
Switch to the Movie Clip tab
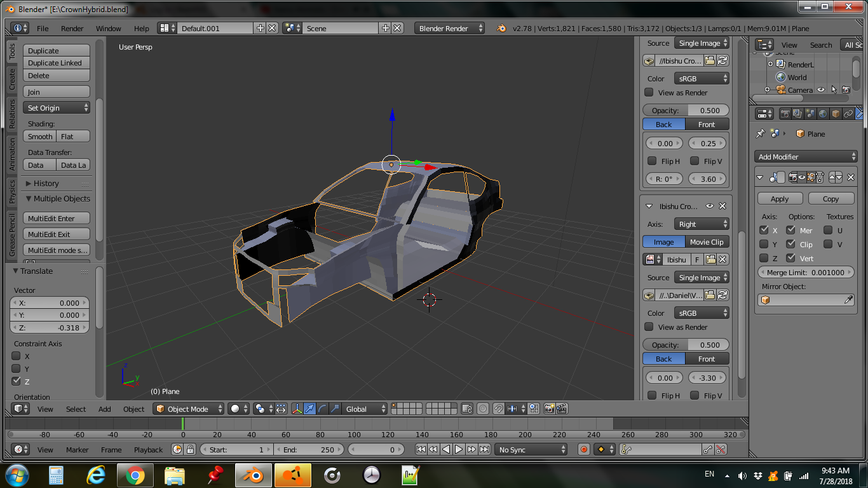click(707, 241)
